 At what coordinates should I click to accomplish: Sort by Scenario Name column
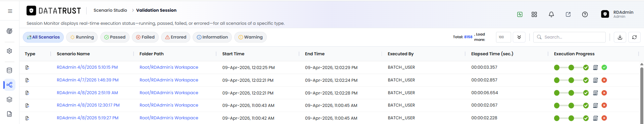click(73, 54)
